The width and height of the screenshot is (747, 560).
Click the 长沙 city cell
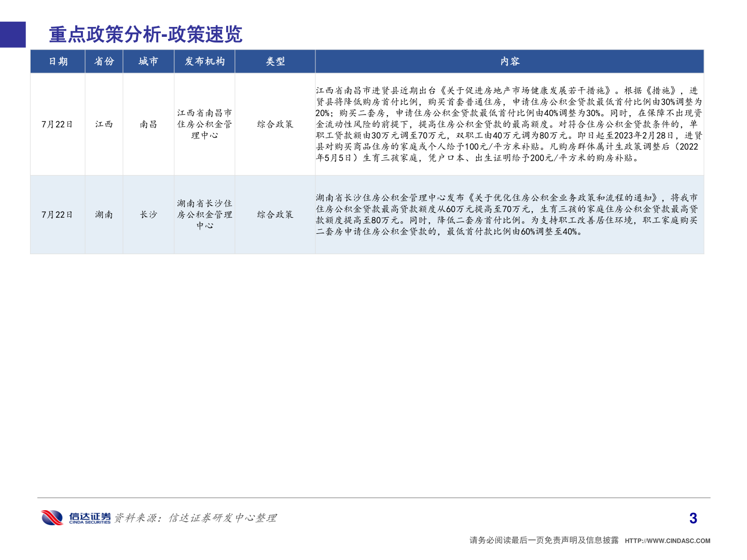click(x=149, y=214)
